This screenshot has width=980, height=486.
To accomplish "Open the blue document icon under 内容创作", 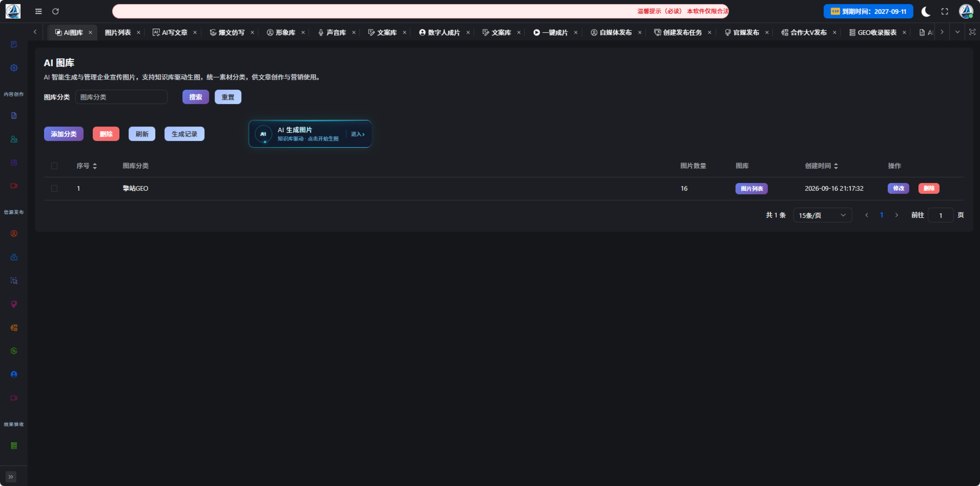I will tap(14, 116).
